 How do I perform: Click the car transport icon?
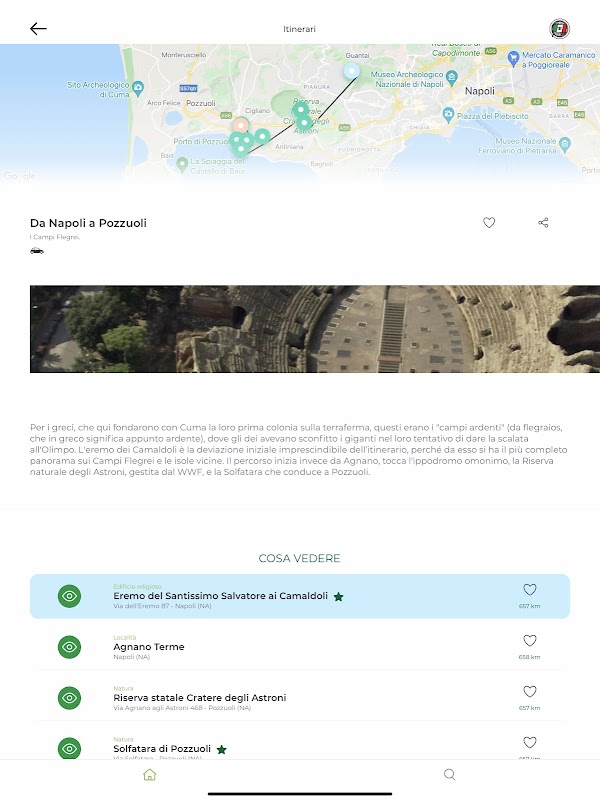[x=37, y=251]
